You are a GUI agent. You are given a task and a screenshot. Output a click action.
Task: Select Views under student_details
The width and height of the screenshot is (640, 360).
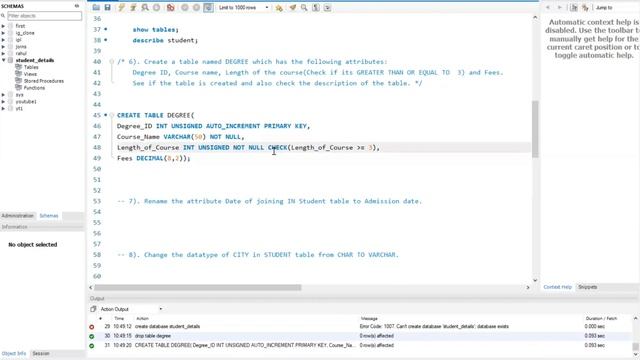30,74
